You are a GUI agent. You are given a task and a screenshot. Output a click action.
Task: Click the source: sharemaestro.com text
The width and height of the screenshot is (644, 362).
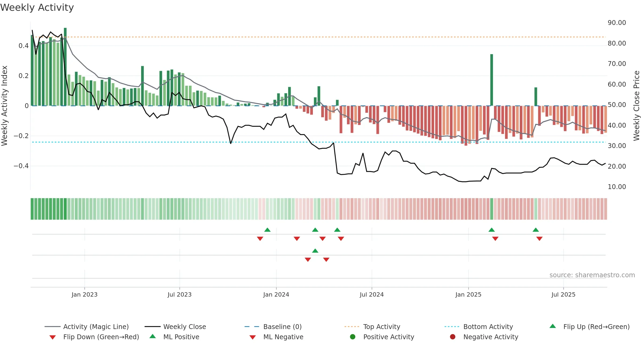pyautogui.click(x=592, y=275)
